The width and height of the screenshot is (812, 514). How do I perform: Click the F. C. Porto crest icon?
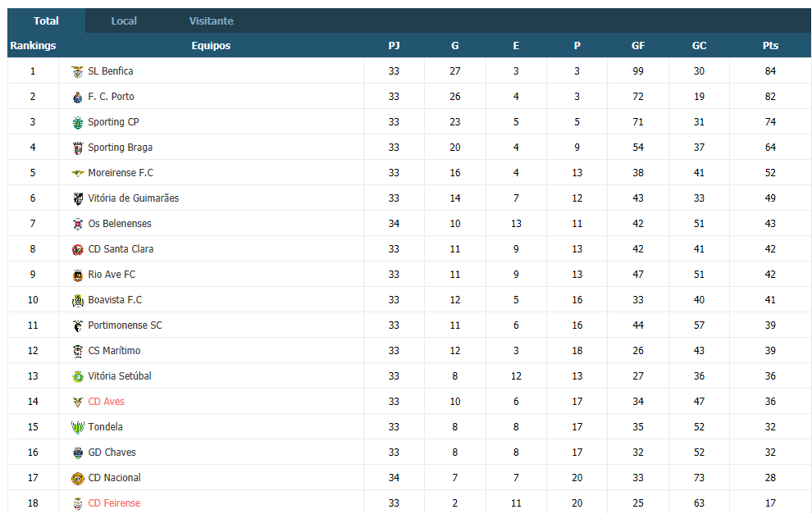tap(78, 98)
